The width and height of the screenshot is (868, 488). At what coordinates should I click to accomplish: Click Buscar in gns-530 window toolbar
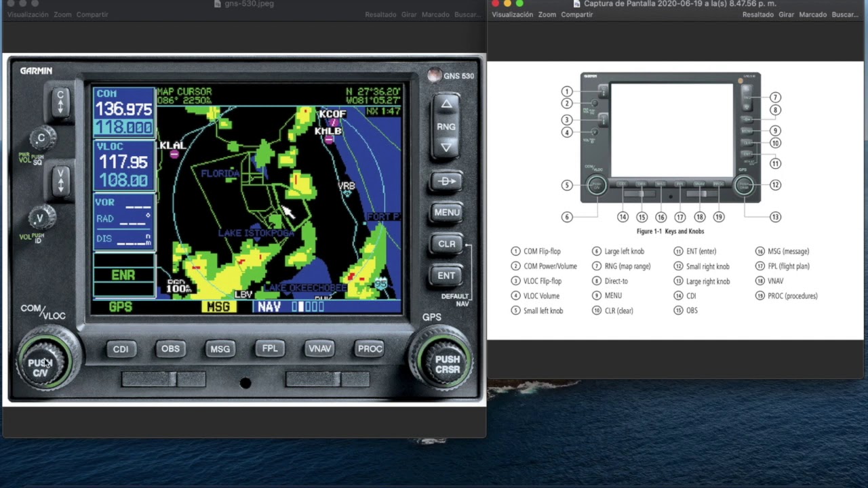pos(467,14)
